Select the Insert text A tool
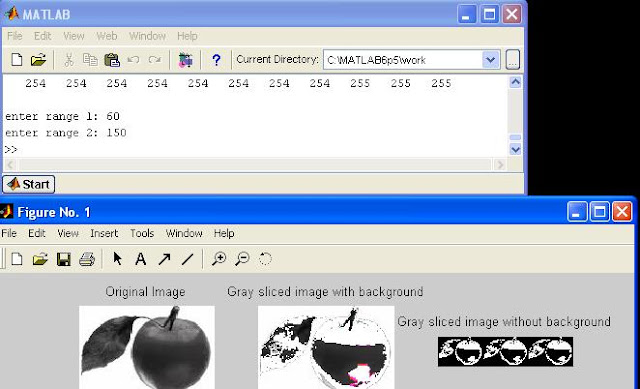This screenshot has width=640, height=389. click(x=140, y=259)
